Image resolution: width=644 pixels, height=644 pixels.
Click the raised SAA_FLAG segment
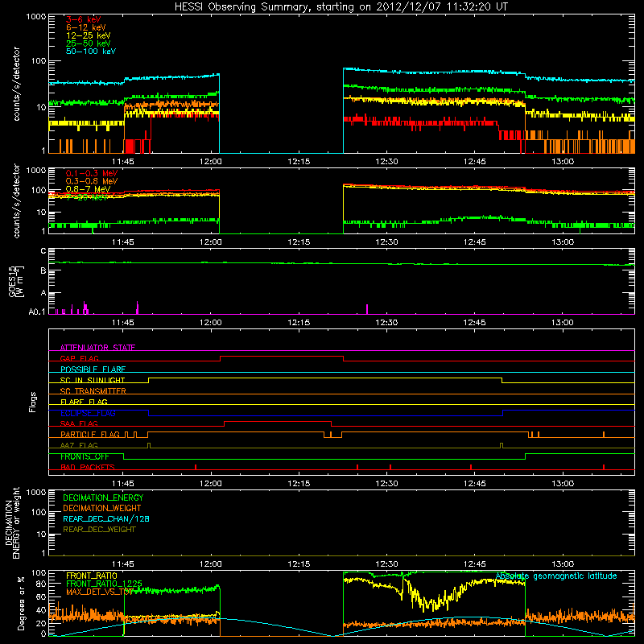coord(278,421)
